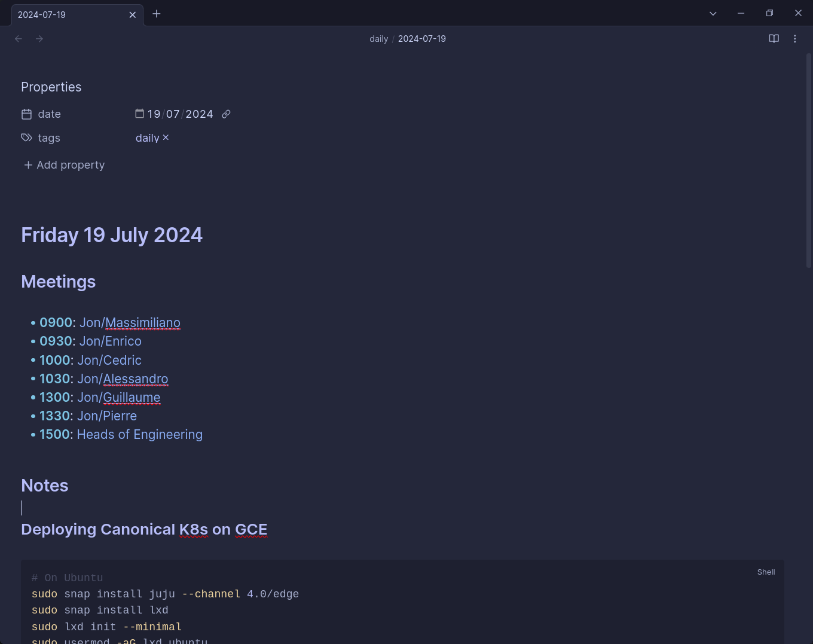Close the 2024-07-19 tab
Screen dimensions: 813x644
[x=132, y=14]
